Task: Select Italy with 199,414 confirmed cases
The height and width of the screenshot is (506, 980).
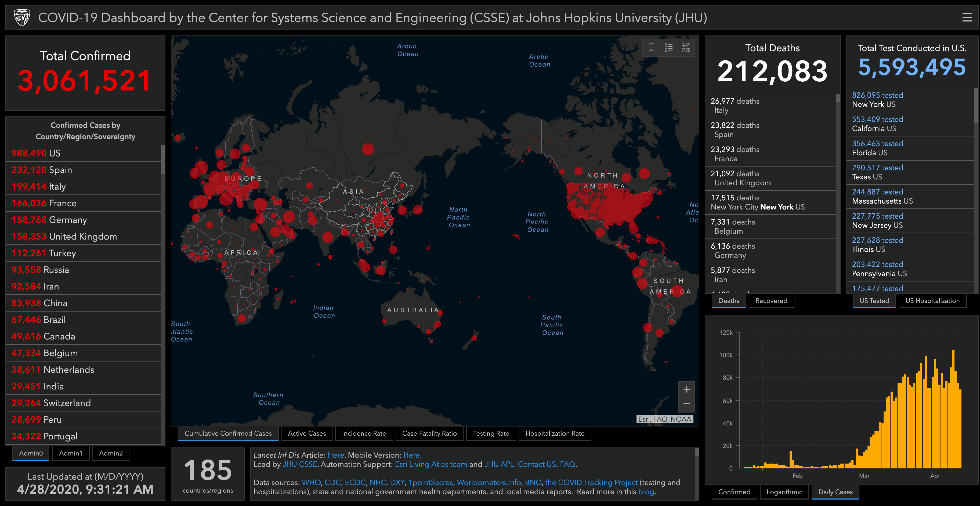Action: (x=84, y=186)
